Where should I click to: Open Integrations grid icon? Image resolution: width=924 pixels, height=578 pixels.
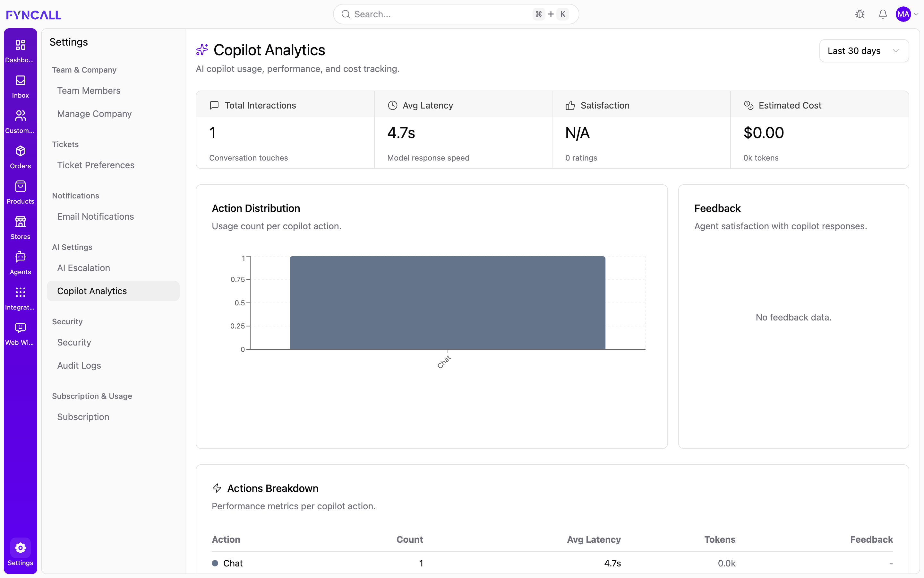point(20,293)
